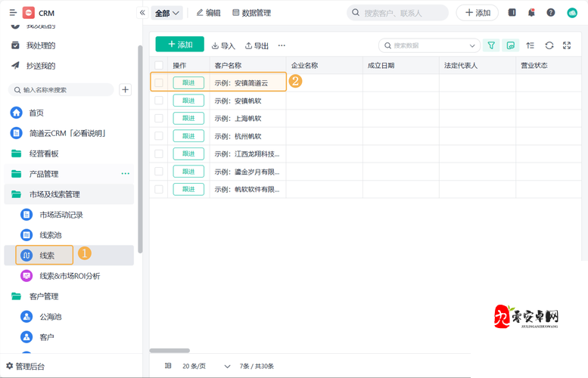Collapse the 市场及线索管理 folder
This screenshot has height=378, width=588.
69,194
